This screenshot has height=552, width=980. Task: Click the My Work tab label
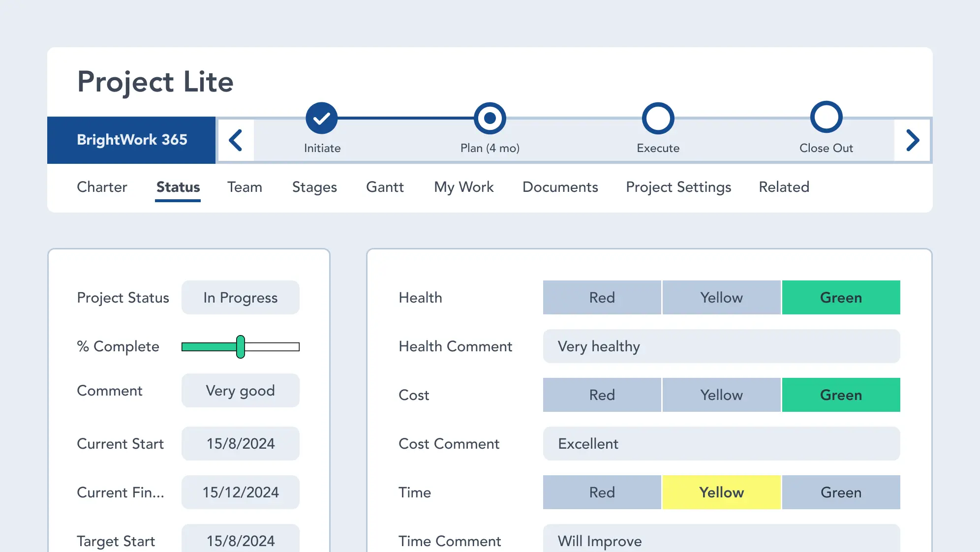(463, 187)
